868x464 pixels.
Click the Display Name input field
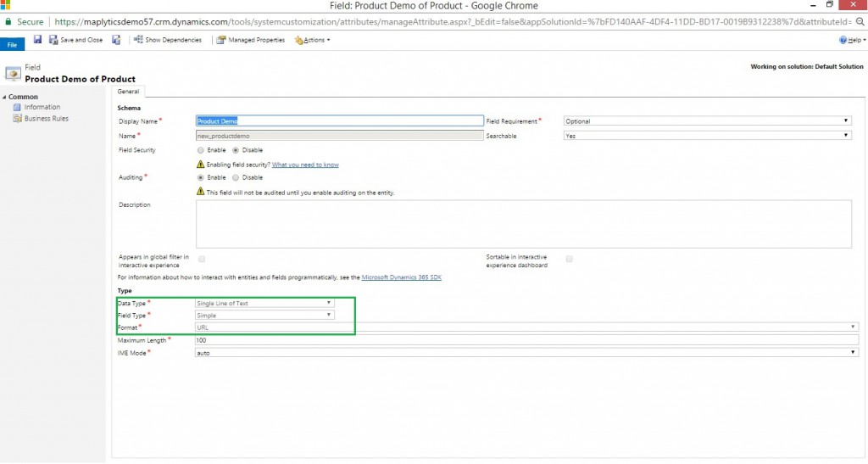339,120
